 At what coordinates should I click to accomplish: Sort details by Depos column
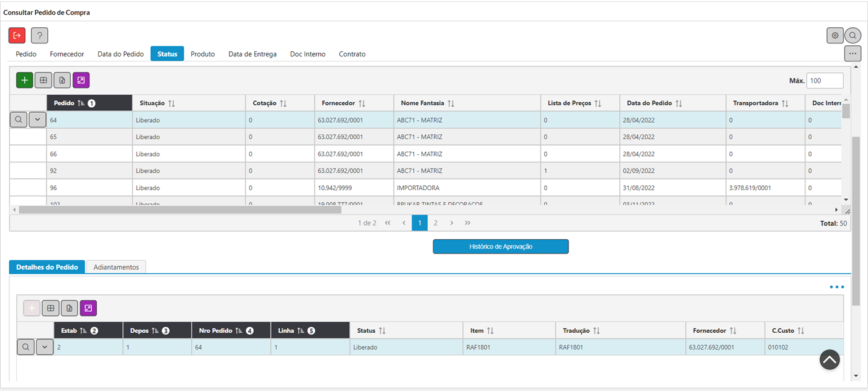157,330
